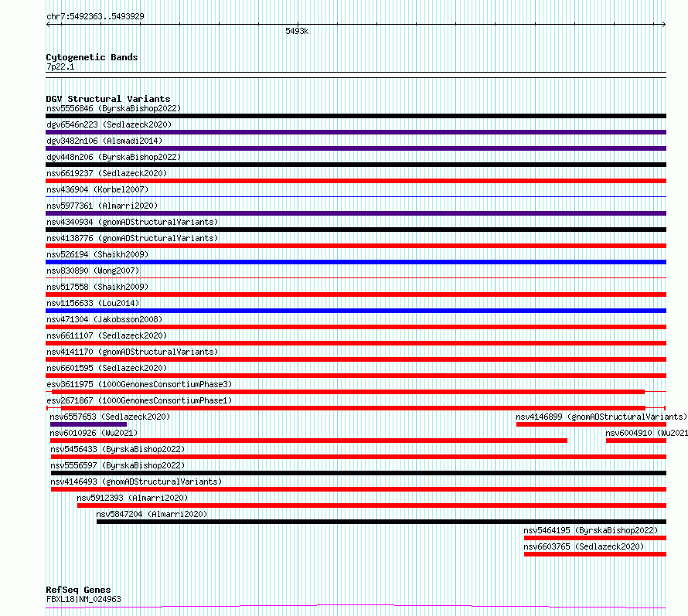Click the left arrow of the ruler
The width and height of the screenshot is (688, 616).
coord(48,25)
